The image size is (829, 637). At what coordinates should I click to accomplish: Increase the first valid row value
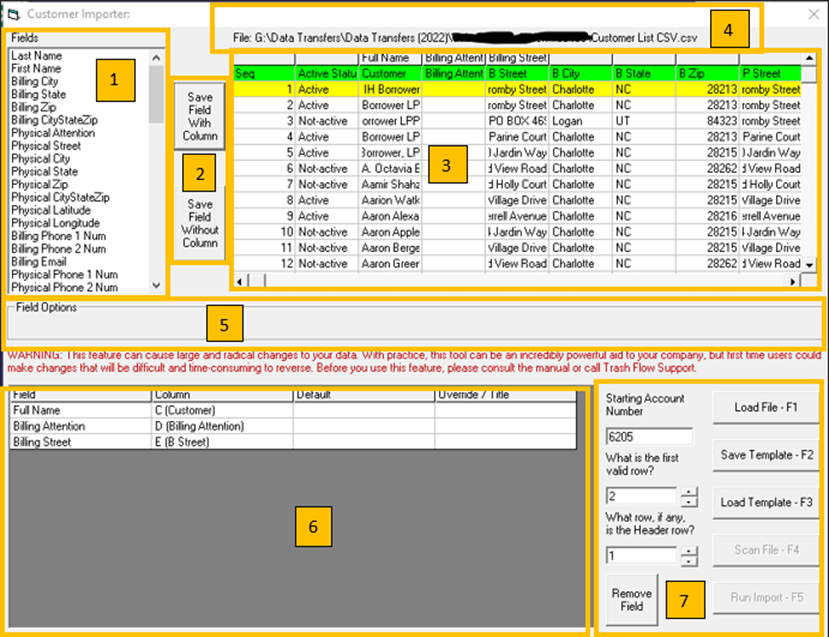[689, 491]
